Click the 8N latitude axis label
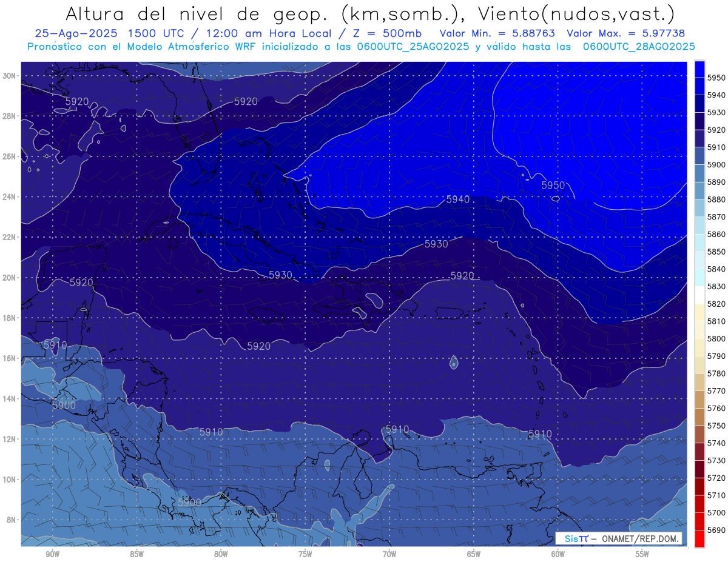 (x=10, y=520)
